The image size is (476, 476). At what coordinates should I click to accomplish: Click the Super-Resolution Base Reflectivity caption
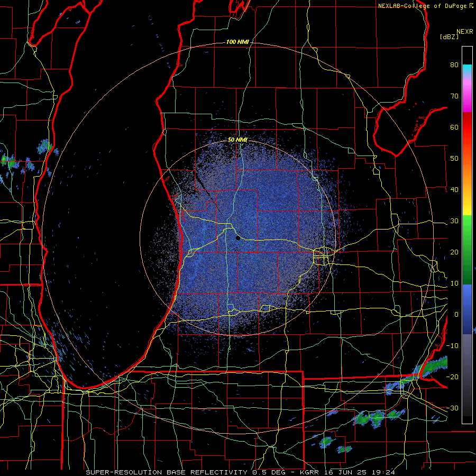pyautogui.click(x=241, y=472)
